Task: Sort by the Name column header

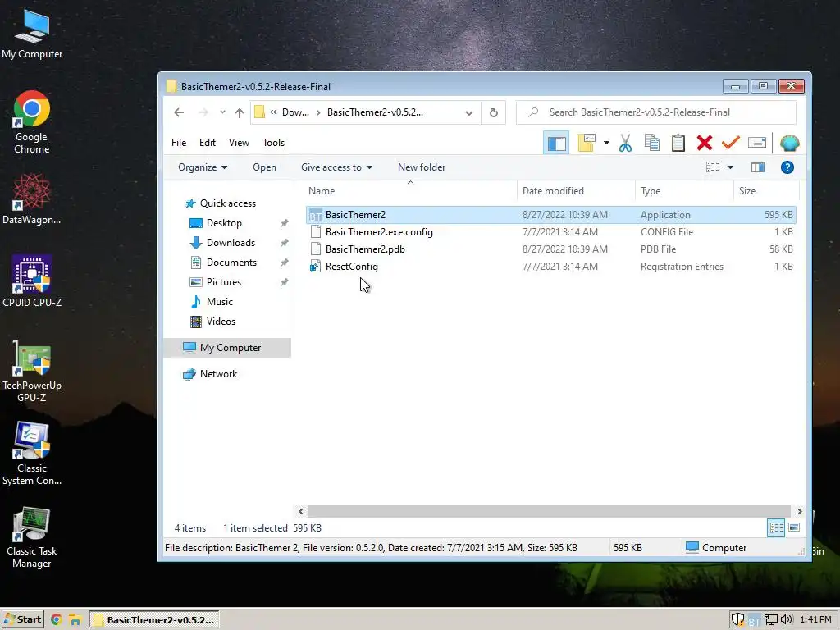Action: [410, 190]
